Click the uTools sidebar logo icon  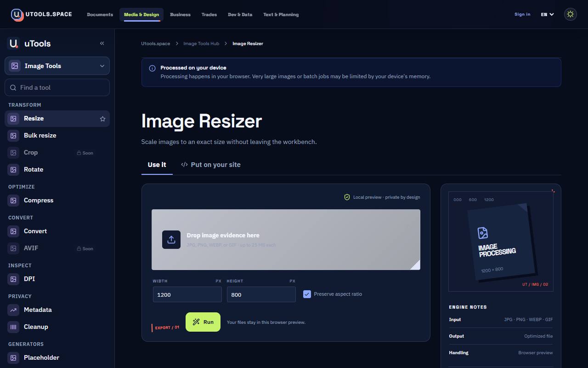13,43
